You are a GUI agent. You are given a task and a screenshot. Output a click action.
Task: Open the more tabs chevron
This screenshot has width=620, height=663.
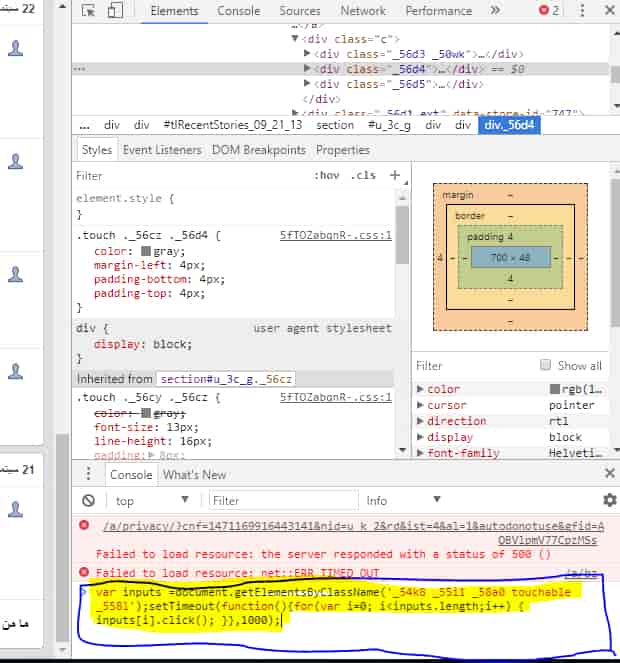point(495,10)
